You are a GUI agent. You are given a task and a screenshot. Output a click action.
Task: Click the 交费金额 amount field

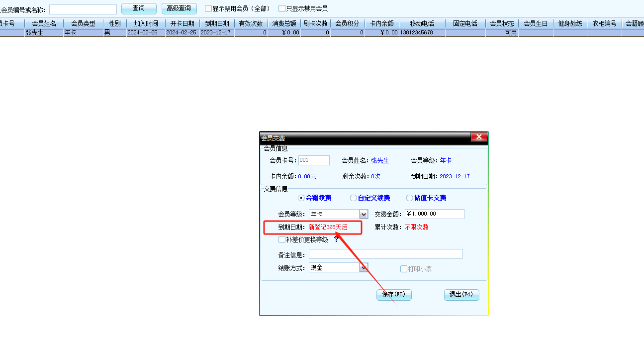click(x=434, y=214)
